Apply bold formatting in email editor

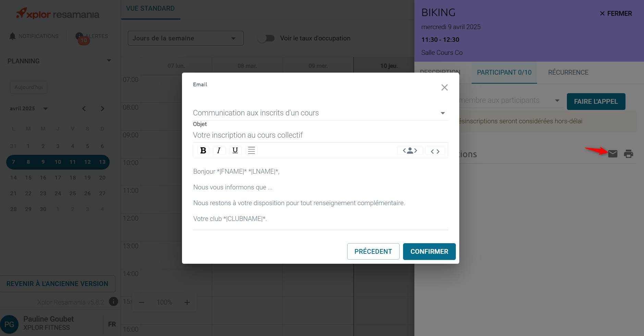203,150
